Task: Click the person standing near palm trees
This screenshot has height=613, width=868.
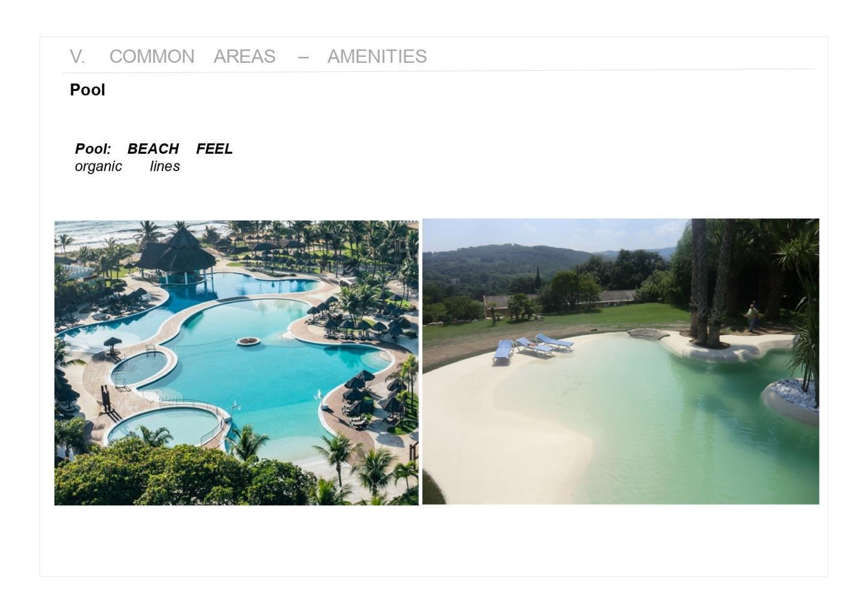Action: pos(752,317)
